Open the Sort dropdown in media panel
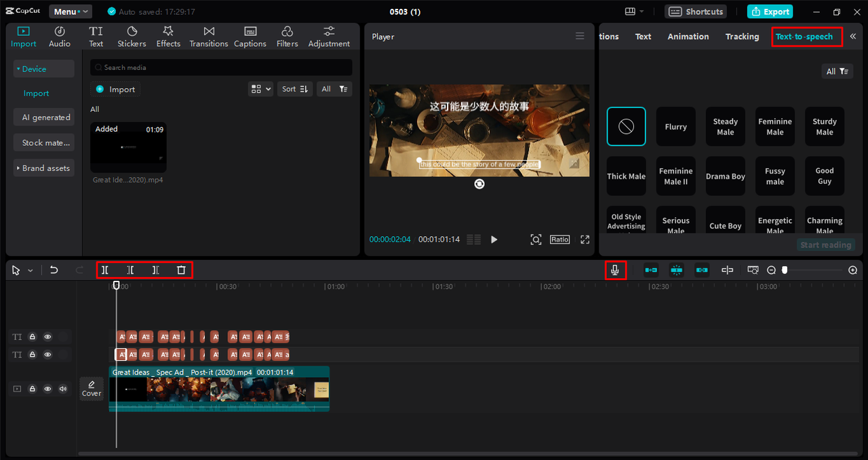Screen dimensions: 868x460 point(295,89)
